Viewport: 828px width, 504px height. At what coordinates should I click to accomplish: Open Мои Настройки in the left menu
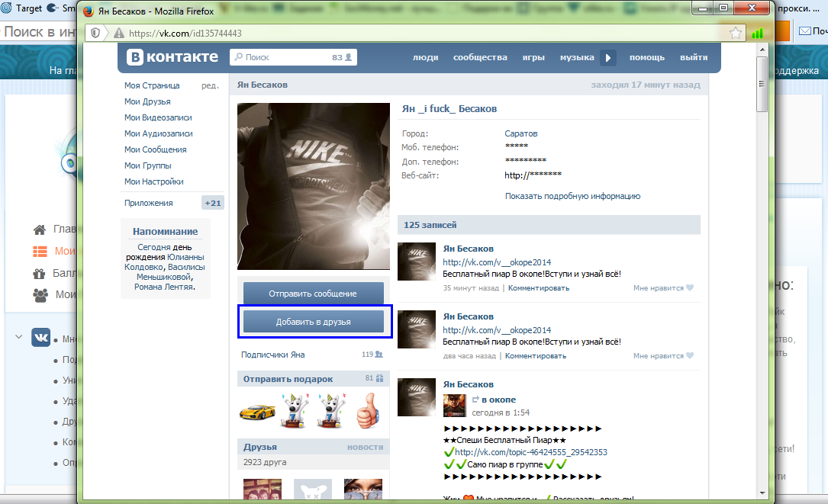point(153,181)
